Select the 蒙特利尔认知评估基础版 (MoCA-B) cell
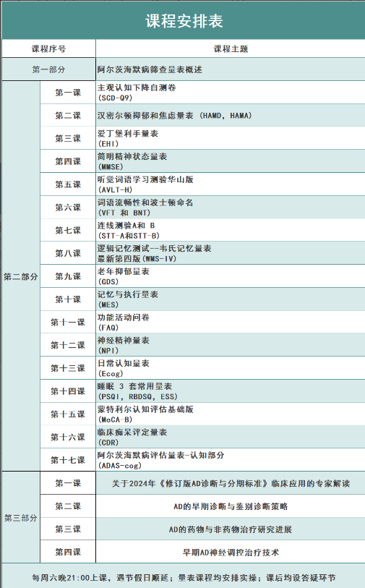 (231, 414)
